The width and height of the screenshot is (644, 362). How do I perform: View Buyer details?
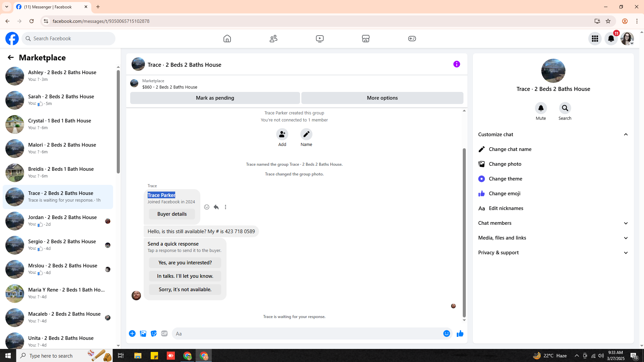[172, 214]
